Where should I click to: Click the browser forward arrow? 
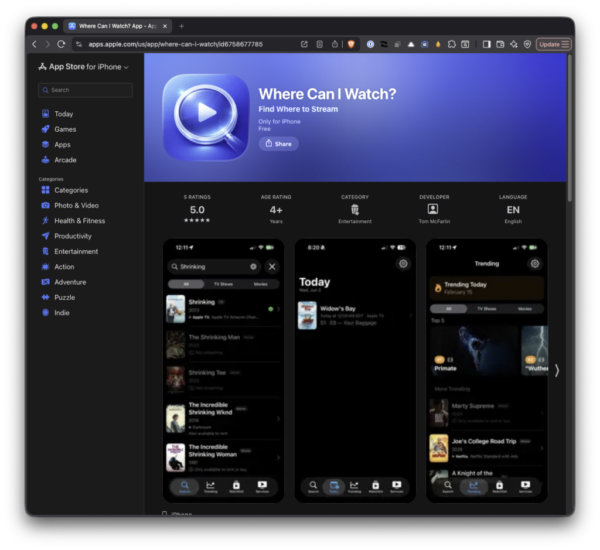47,44
